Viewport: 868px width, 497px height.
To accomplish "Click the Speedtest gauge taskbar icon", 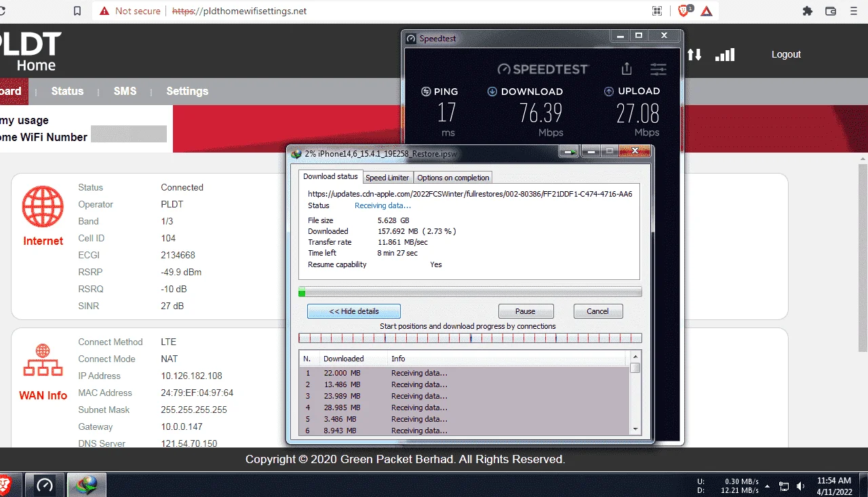I will (44, 485).
